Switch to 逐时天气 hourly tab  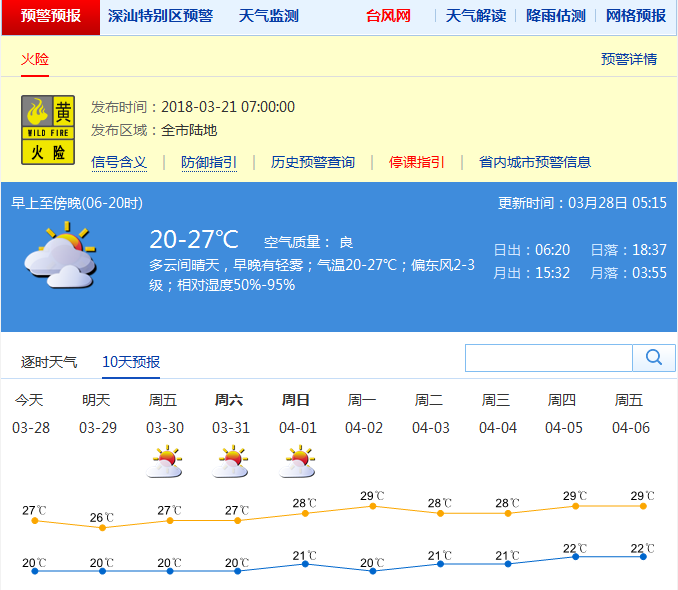[x=49, y=362]
